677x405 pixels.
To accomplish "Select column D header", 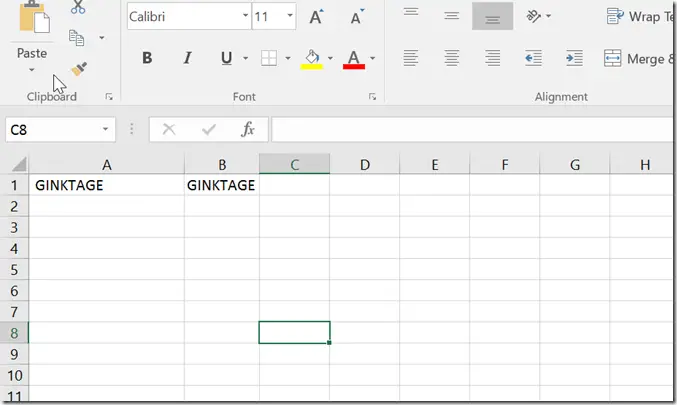I will click(365, 165).
